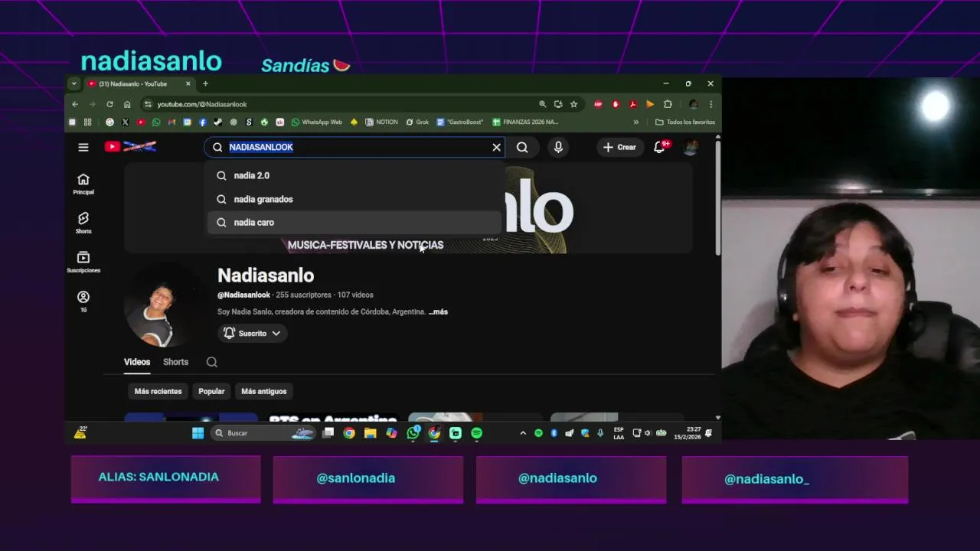Open the BTS en Argentina video thumbnail
The height and width of the screenshot is (551, 980).
(x=333, y=417)
